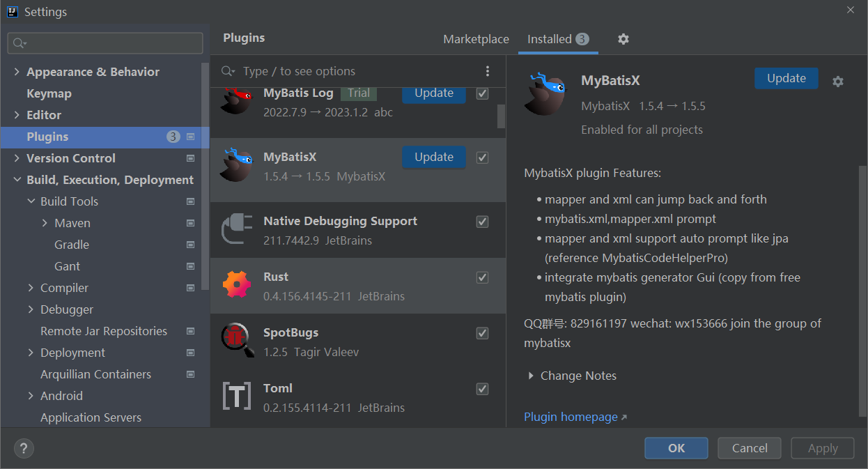This screenshot has width=868, height=469.
Task: Open MyBatisX detail gear options
Action: [x=838, y=82]
